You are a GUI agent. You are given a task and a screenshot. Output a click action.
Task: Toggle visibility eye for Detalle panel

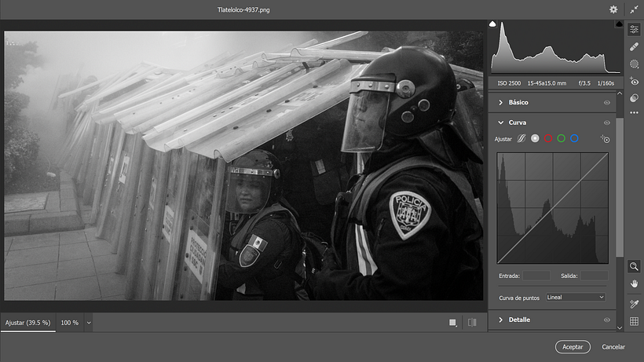[x=607, y=320]
